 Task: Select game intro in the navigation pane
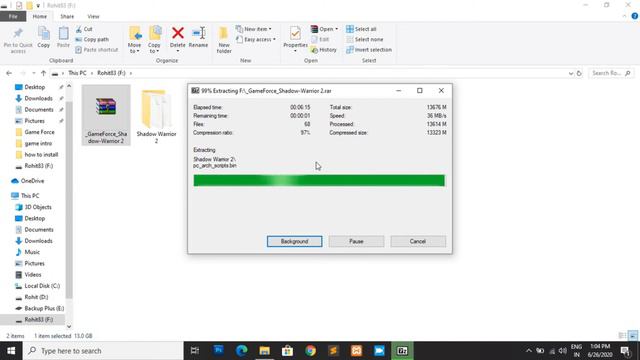click(x=38, y=143)
